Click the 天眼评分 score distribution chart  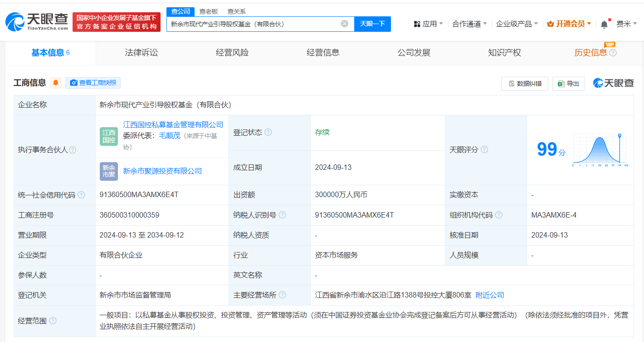(x=600, y=150)
